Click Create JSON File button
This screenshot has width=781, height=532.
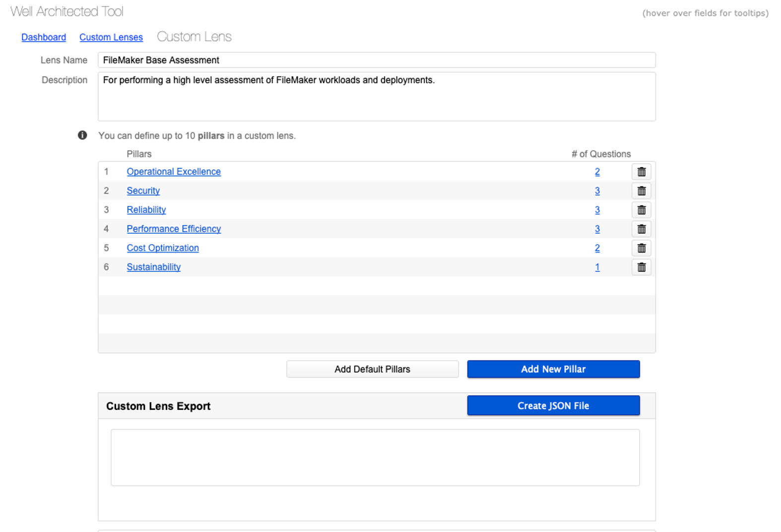553,405
